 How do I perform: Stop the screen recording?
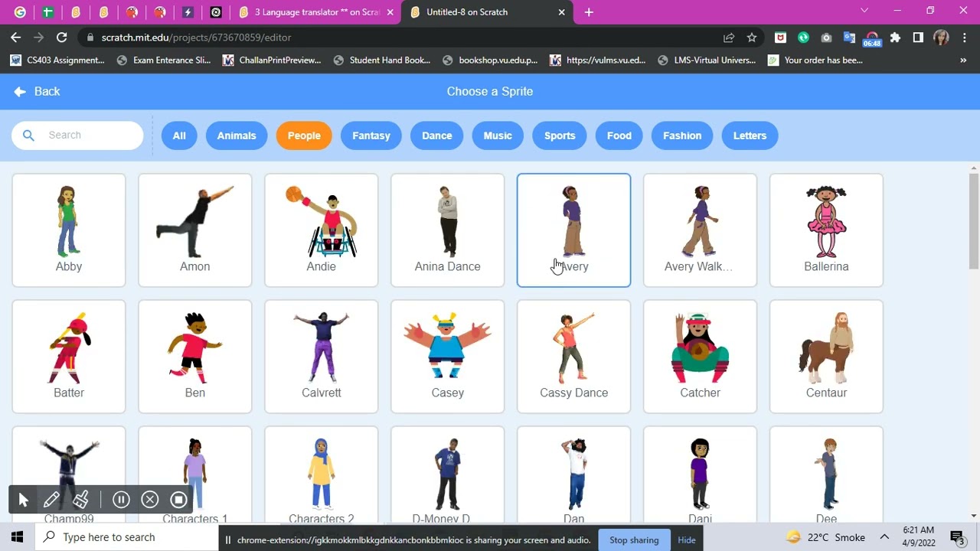[x=178, y=500]
